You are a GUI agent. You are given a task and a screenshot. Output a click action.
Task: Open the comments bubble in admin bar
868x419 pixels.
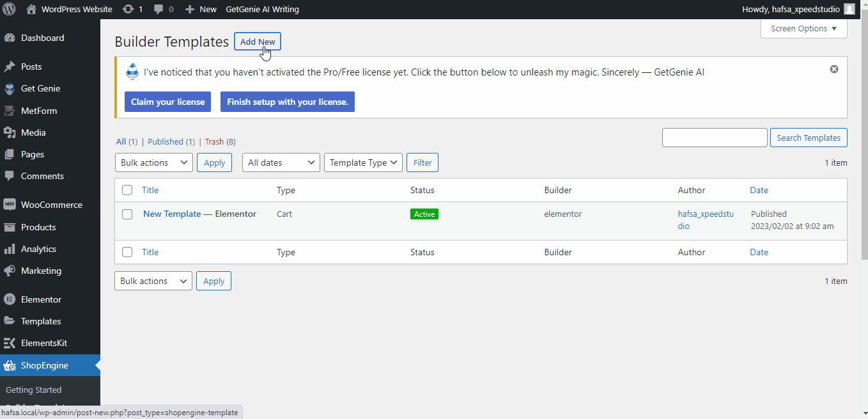tap(159, 10)
